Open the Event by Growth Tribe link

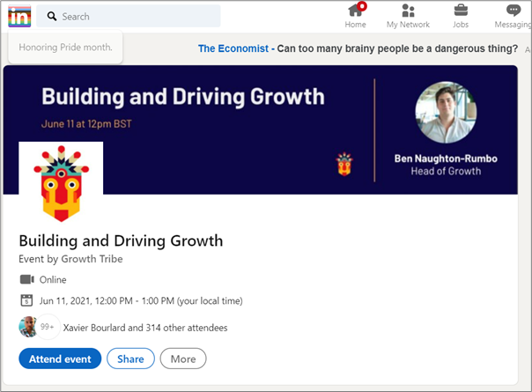pos(70,259)
